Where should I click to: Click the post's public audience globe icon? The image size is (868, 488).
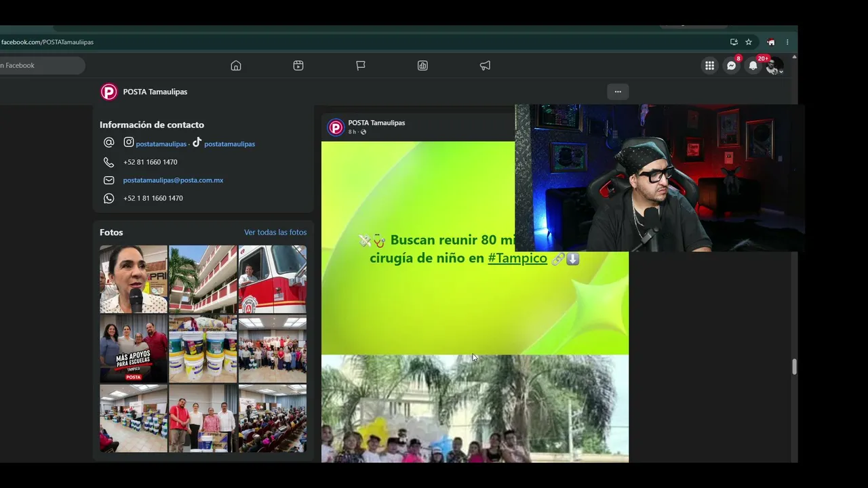363,132
